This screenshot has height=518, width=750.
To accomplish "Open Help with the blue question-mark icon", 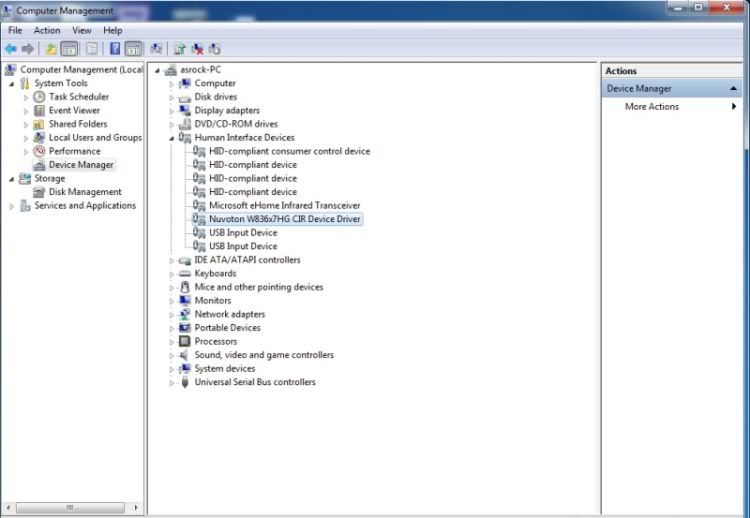I will point(115,49).
